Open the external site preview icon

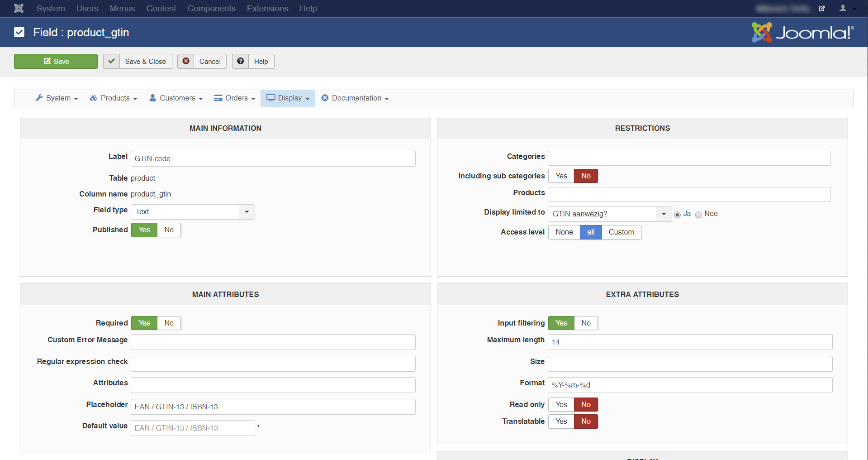click(822, 8)
